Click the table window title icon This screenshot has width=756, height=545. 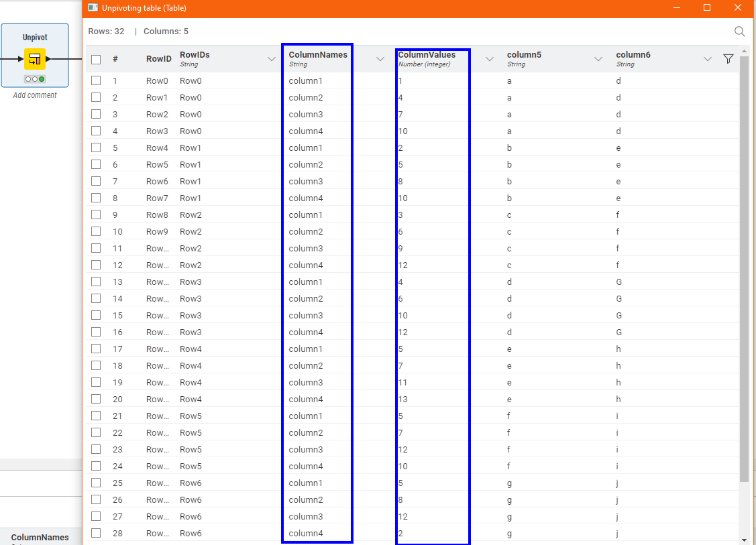click(93, 8)
